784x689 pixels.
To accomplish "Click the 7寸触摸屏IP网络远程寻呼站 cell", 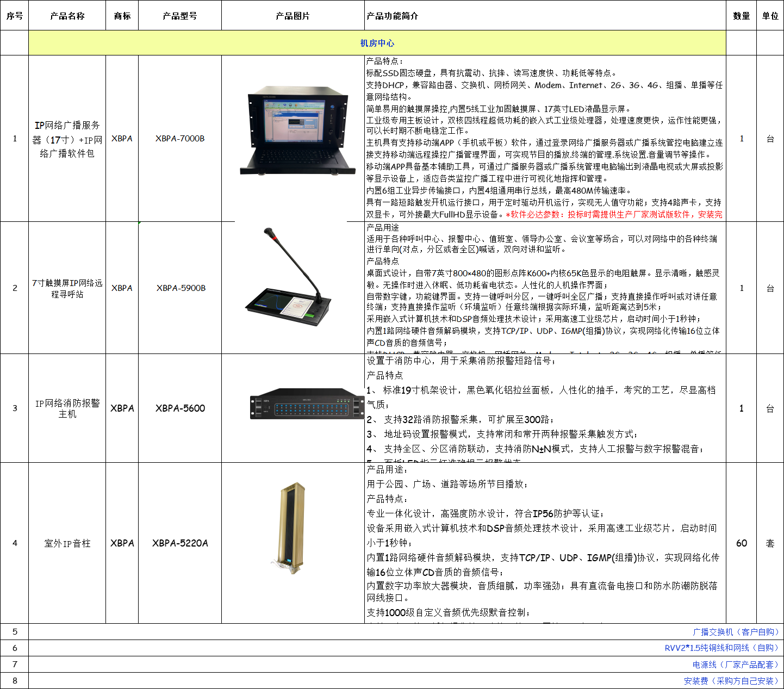I will coord(67,288).
